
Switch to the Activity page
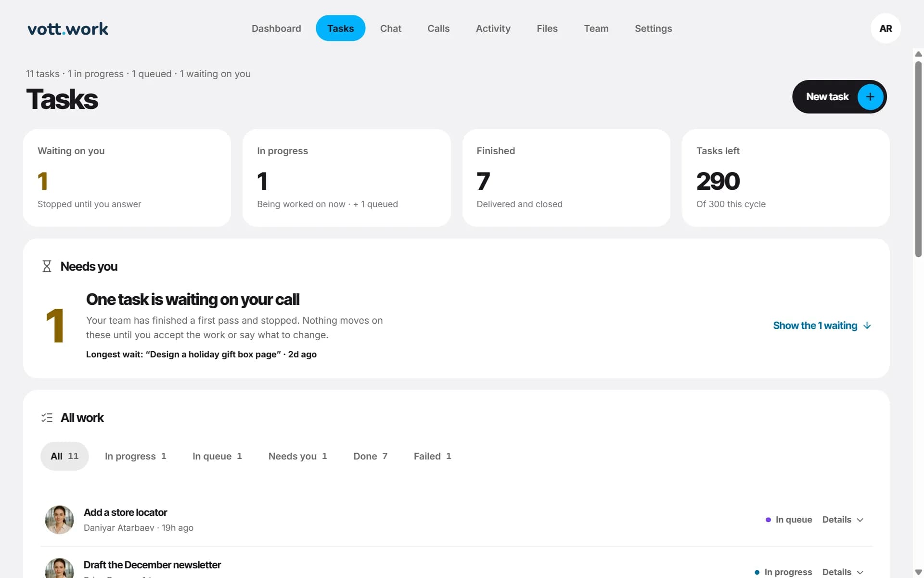[x=493, y=28]
